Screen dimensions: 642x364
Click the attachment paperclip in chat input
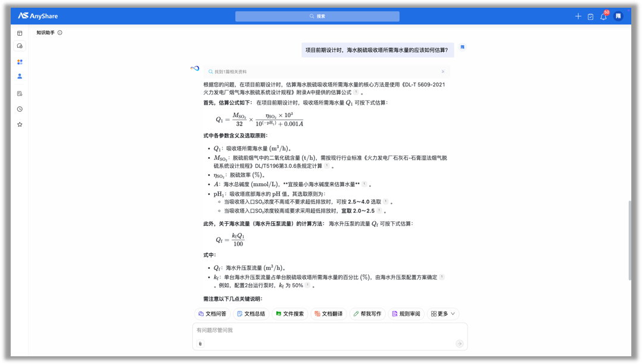pyautogui.click(x=200, y=344)
